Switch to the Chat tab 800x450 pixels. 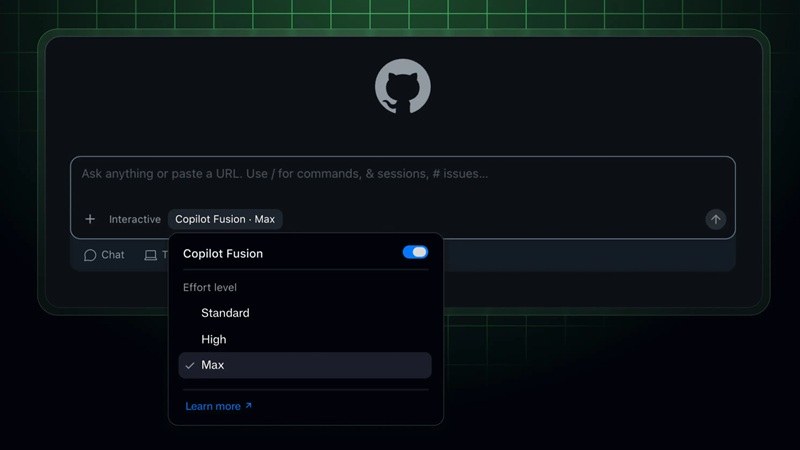104,255
